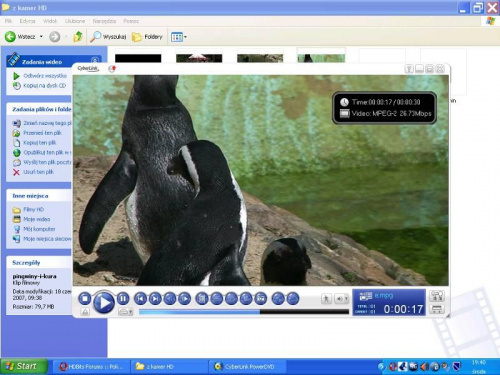Pause the video in PowerDVD

coord(123,298)
